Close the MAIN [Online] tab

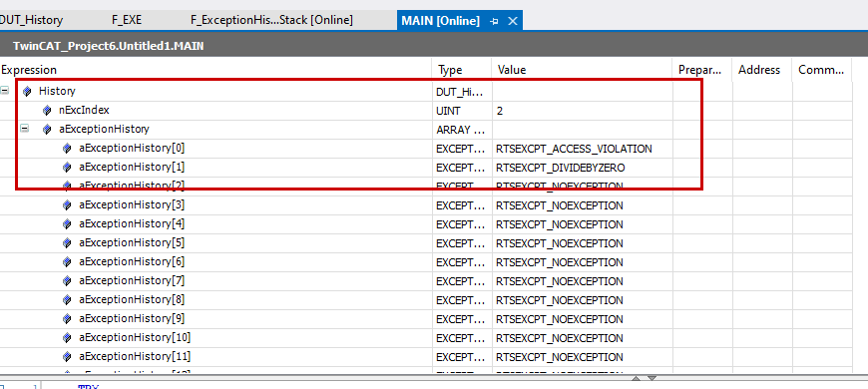click(x=513, y=21)
